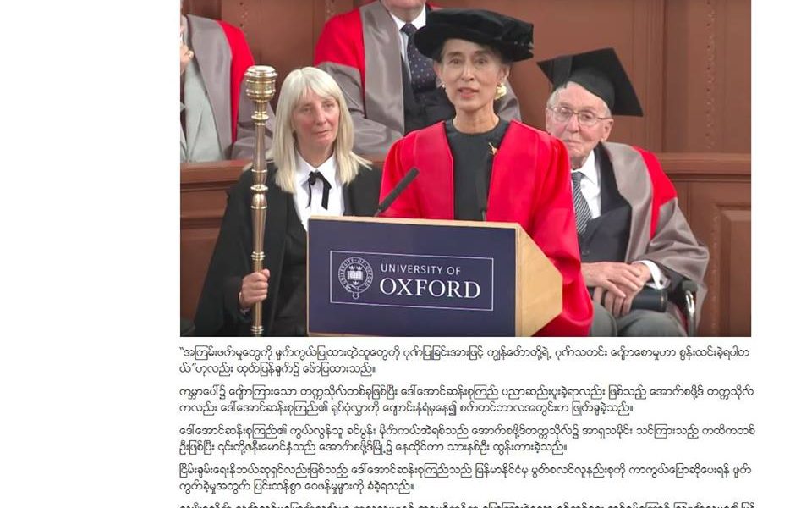Click the black velvet cap of the speaker
812x508 pixels.
click(474, 34)
